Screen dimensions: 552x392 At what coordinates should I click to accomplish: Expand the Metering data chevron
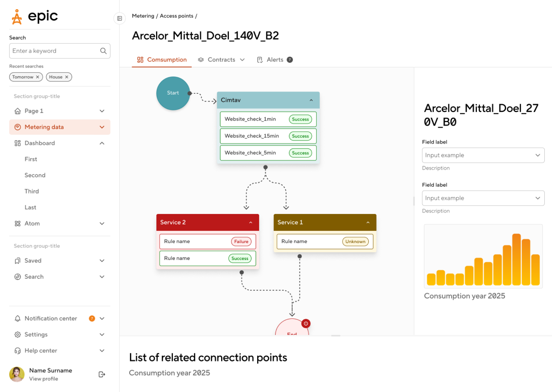[x=102, y=127]
